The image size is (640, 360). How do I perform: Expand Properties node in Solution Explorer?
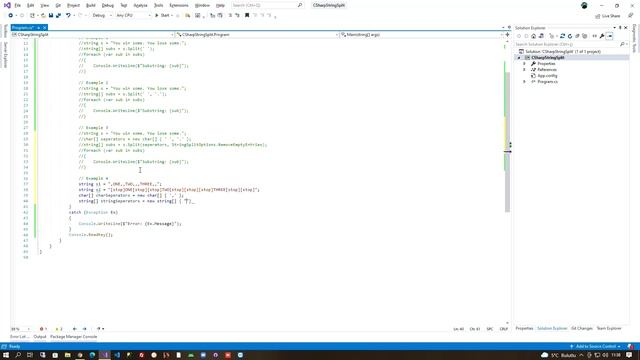coord(524,64)
